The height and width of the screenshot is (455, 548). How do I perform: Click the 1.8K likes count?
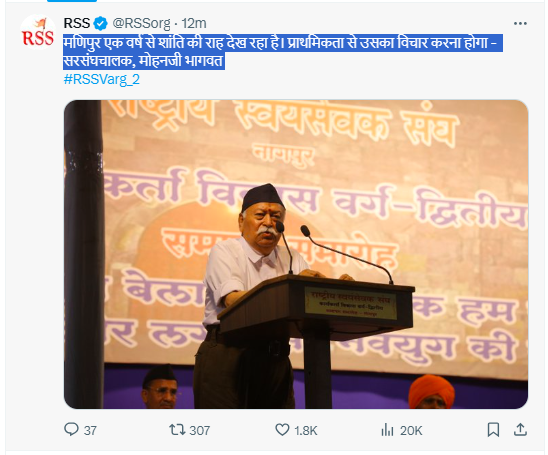click(x=306, y=431)
